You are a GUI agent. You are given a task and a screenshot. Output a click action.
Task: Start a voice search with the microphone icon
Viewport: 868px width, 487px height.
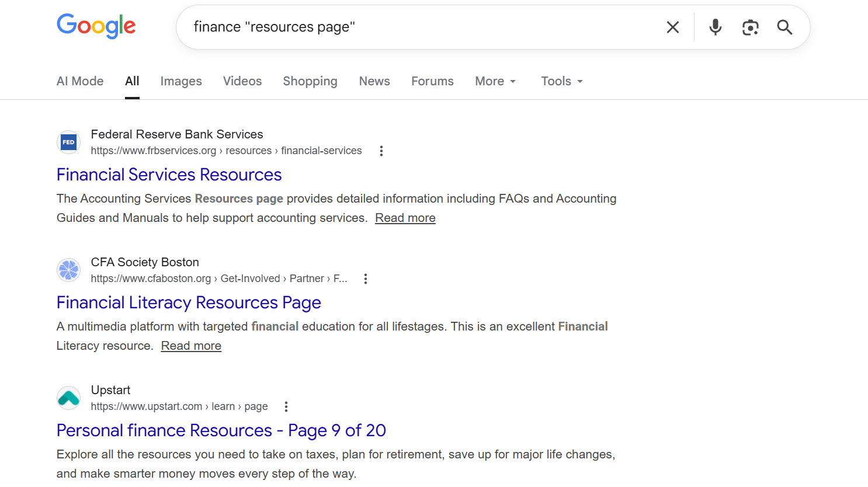(715, 27)
